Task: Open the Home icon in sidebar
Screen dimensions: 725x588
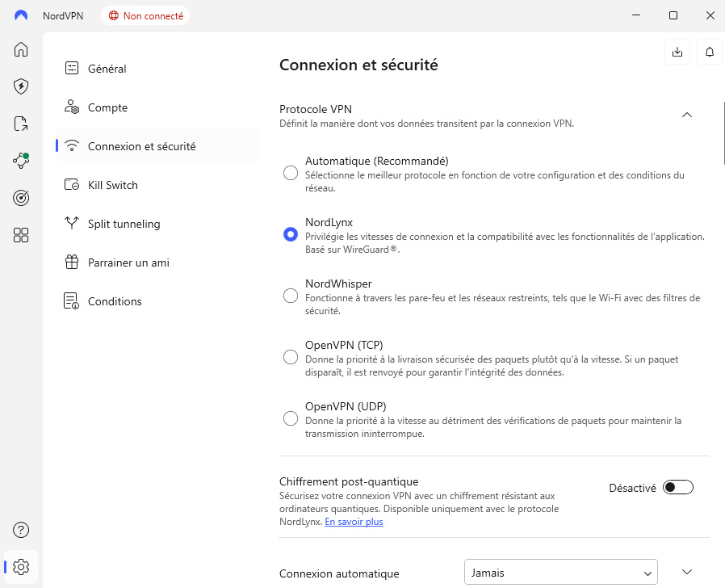Action: coord(21,49)
